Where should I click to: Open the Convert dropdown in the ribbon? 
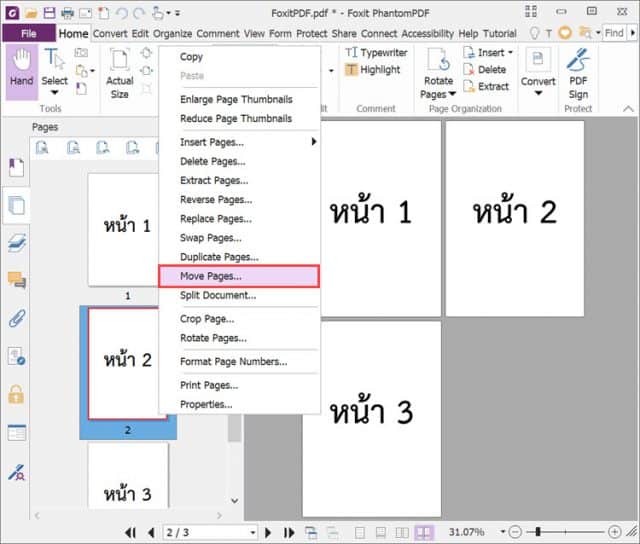tap(538, 94)
